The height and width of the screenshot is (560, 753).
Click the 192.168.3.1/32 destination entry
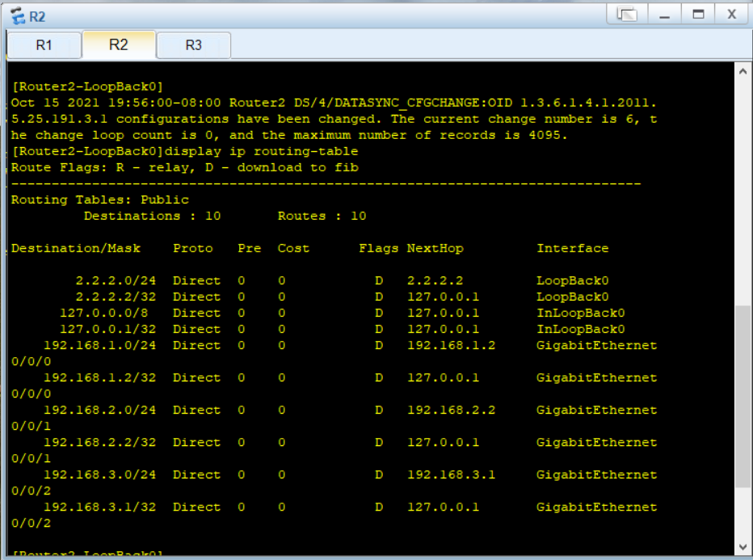click(x=100, y=507)
